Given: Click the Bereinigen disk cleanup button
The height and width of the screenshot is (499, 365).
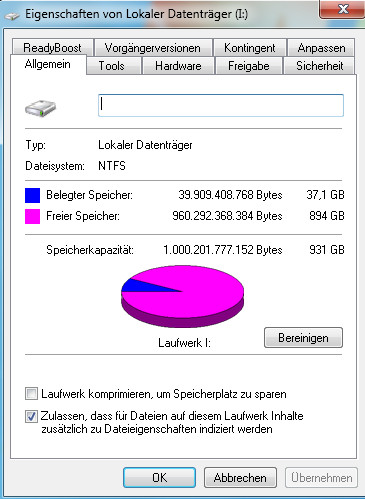Looking at the screenshot, I should [303, 338].
